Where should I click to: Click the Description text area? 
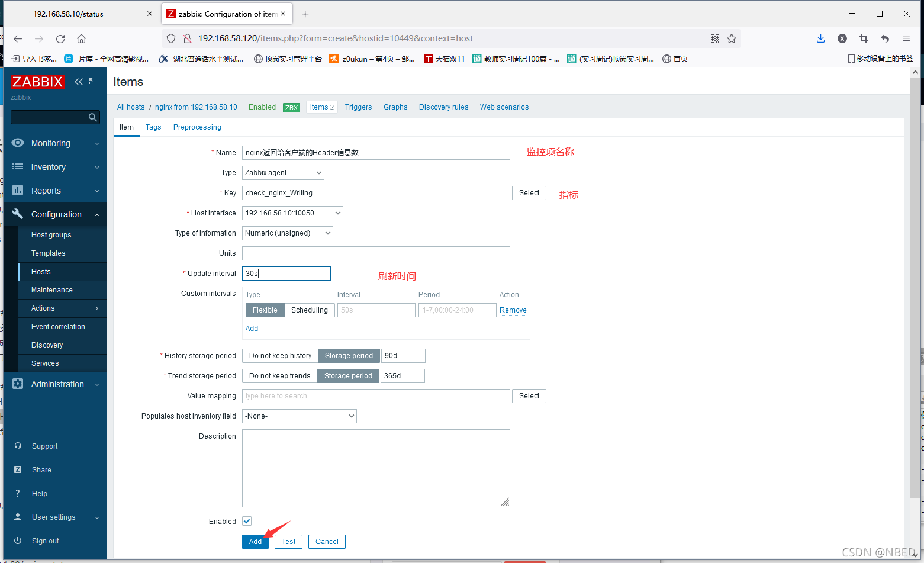pos(376,468)
